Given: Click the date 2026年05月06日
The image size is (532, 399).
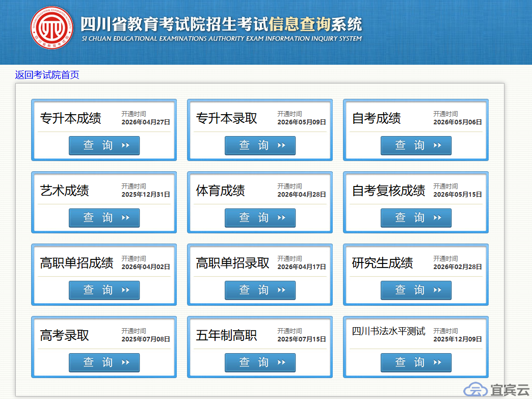Looking at the screenshot, I should pyautogui.click(x=458, y=122).
